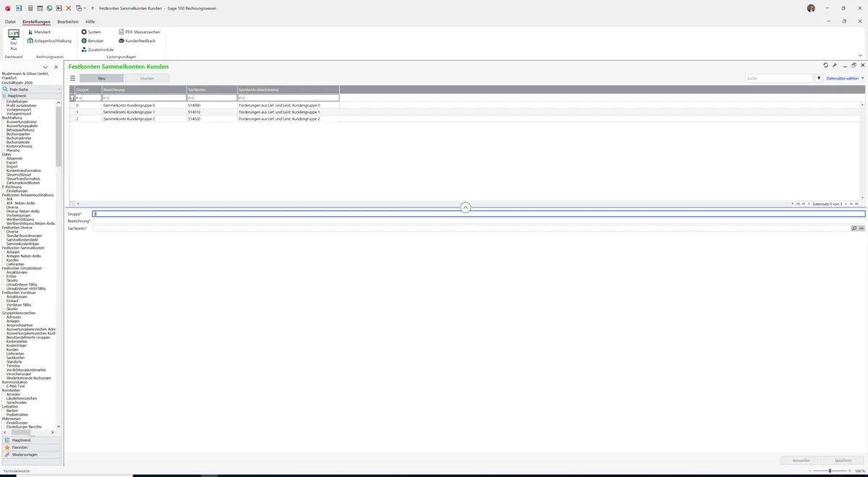The image size is (868, 477).
Task: Select Kontentransformation in the Datev tree
Action: pyautogui.click(x=24, y=171)
